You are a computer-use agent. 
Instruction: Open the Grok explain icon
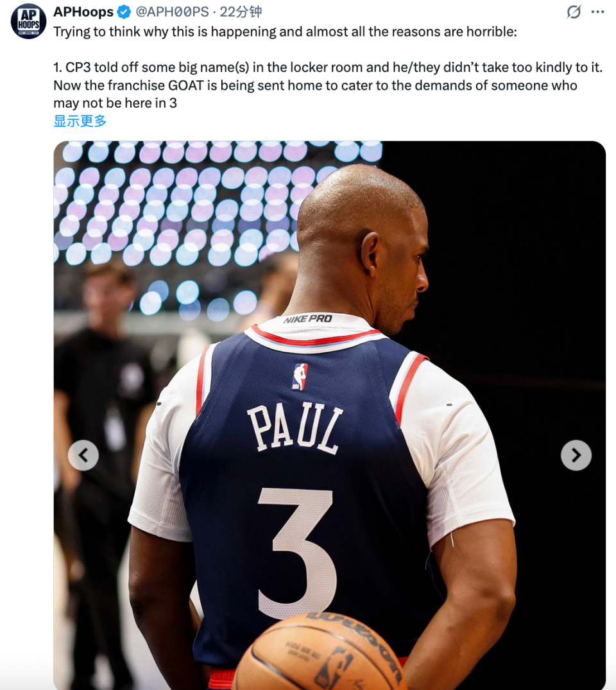(574, 12)
